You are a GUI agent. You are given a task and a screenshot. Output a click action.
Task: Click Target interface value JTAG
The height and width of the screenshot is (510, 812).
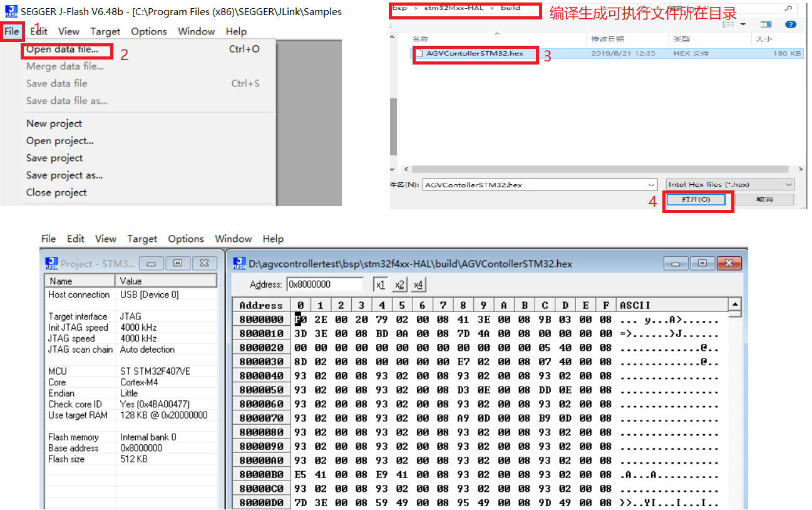coord(131,316)
